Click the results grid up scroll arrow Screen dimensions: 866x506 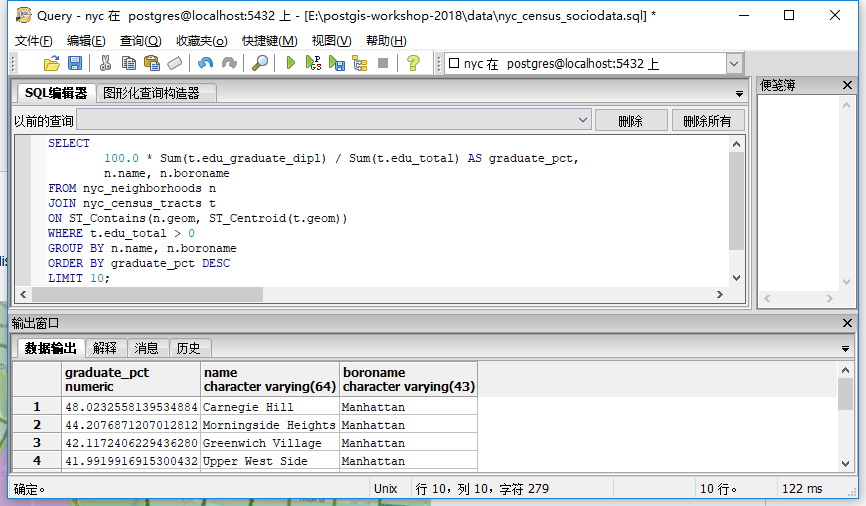845,370
